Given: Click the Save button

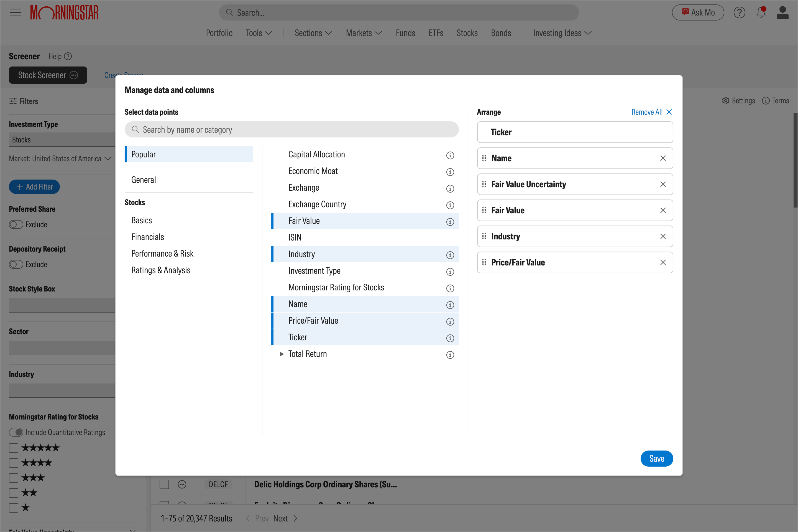Looking at the screenshot, I should point(656,458).
